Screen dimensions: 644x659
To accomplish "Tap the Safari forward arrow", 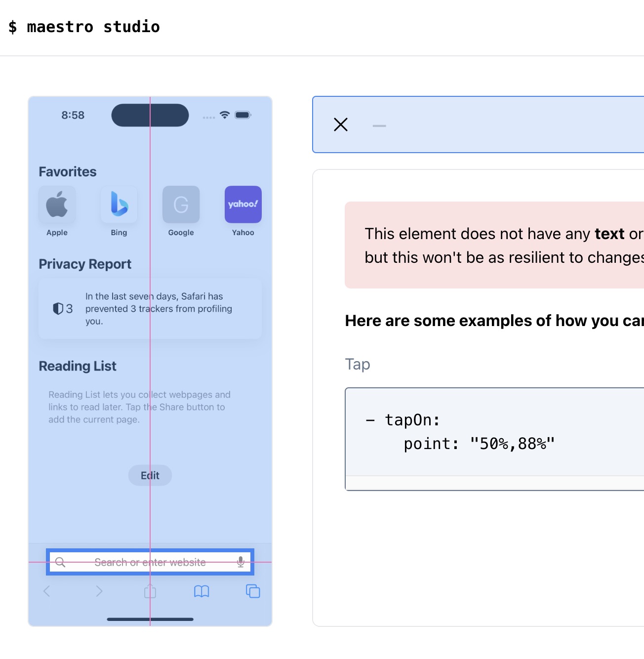I will pyautogui.click(x=99, y=591).
